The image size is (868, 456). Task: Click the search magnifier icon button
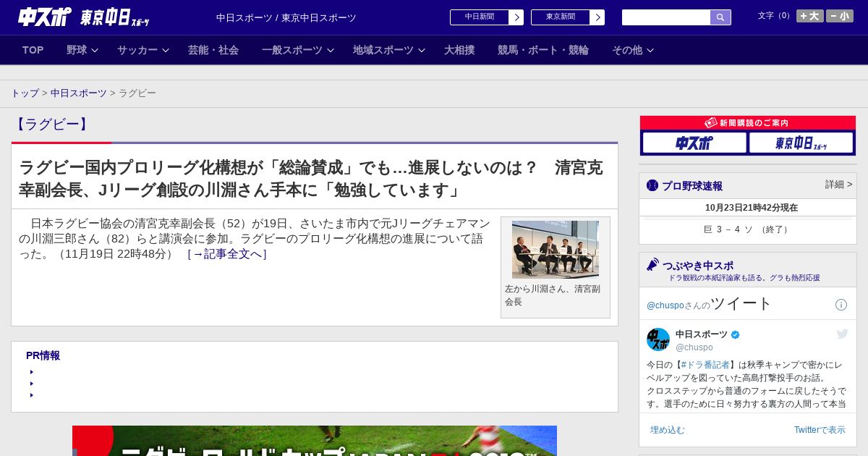[x=720, y=17]
